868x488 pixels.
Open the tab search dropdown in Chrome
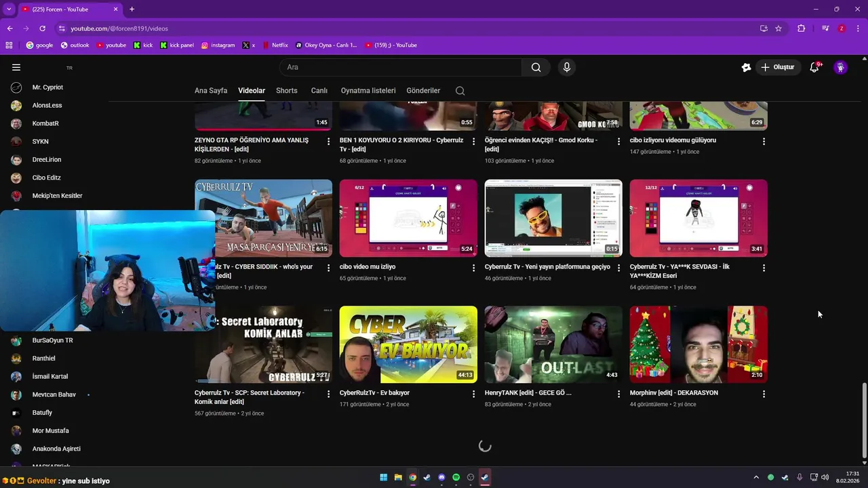(x=9, y=9)
